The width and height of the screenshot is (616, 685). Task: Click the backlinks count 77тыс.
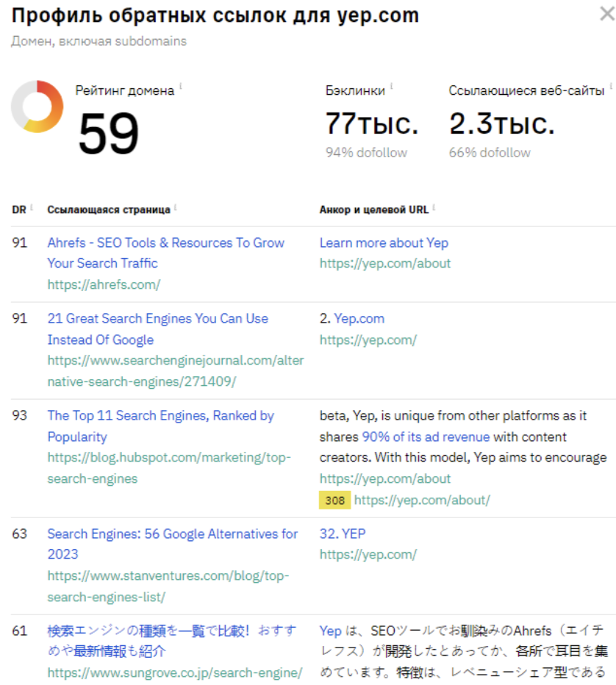click(x=372, y=123)
